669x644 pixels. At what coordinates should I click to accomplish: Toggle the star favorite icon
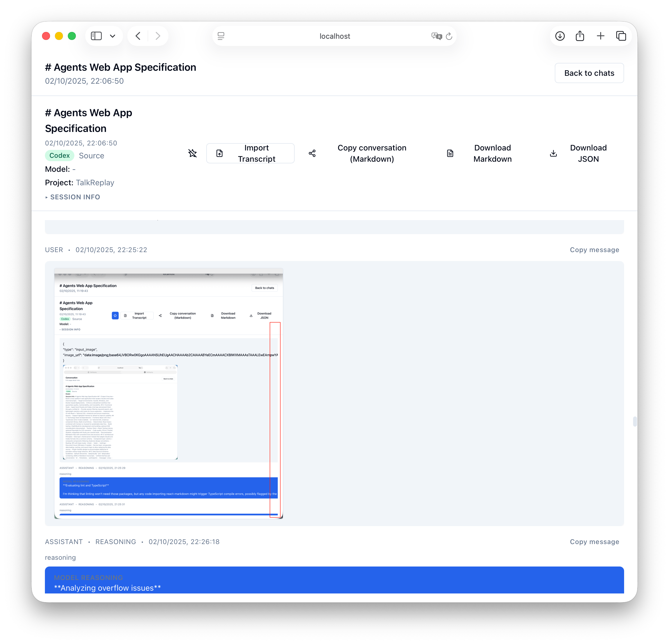tap(193, 153)
